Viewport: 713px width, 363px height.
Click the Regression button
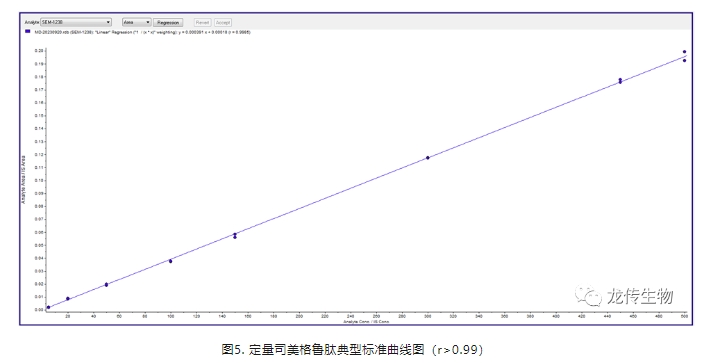168,22
